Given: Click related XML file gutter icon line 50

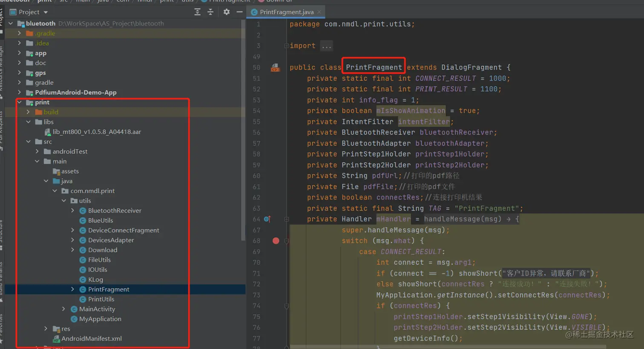Looking at the screenshot, I should point(275,67).
